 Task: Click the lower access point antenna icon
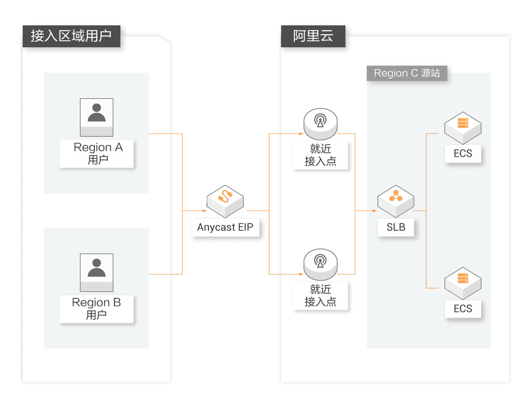point(320,264)
